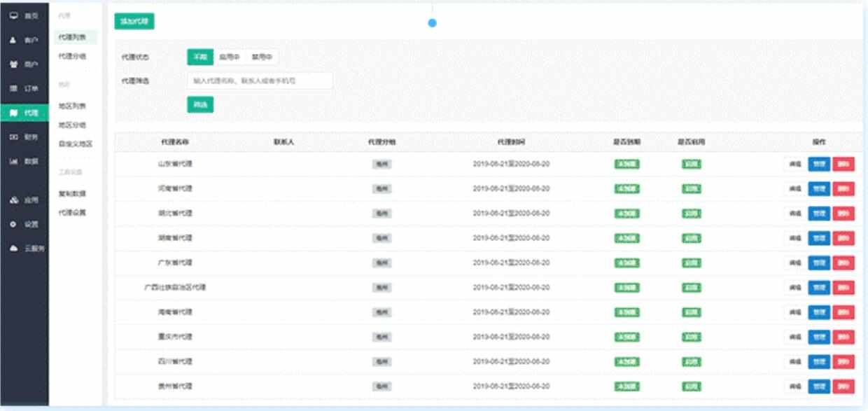Click red 删除 button for 山东省代理 row
This screenshot has height=411, width=868.
click(843, 165)
